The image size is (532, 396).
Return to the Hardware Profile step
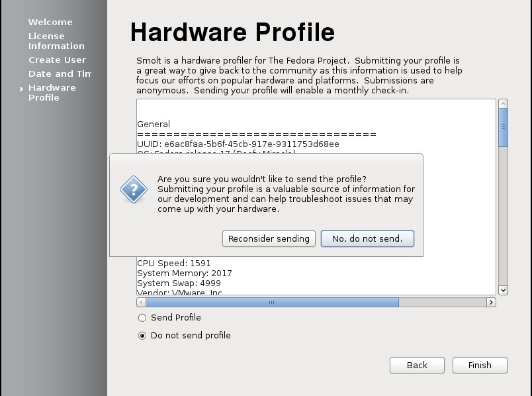(x=52, y=92)
